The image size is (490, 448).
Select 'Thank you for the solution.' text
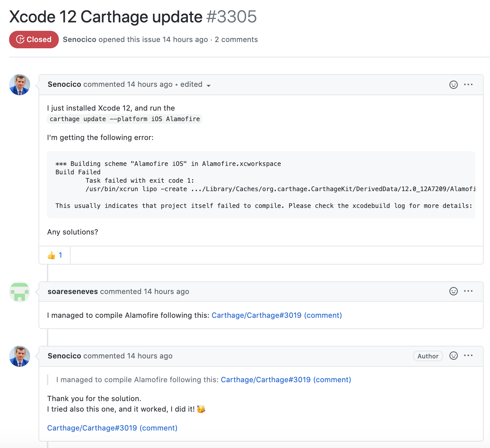click(x=94, y=399)
